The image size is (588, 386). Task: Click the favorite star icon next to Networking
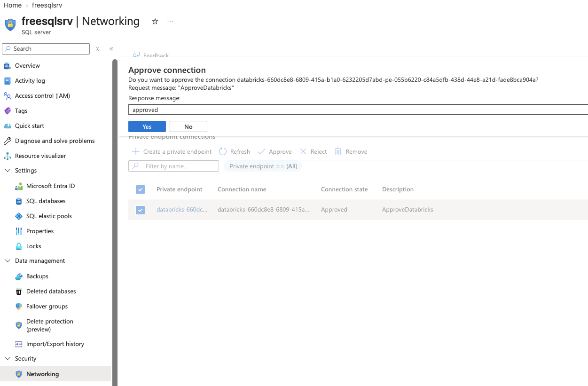155,22
